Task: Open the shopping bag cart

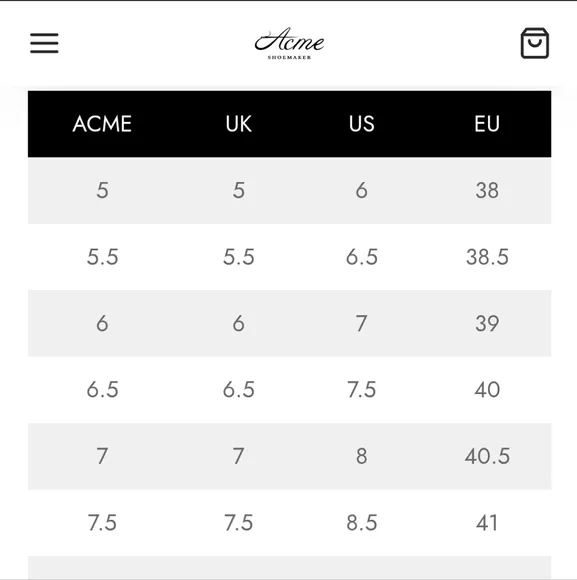Action: (534, 43)
